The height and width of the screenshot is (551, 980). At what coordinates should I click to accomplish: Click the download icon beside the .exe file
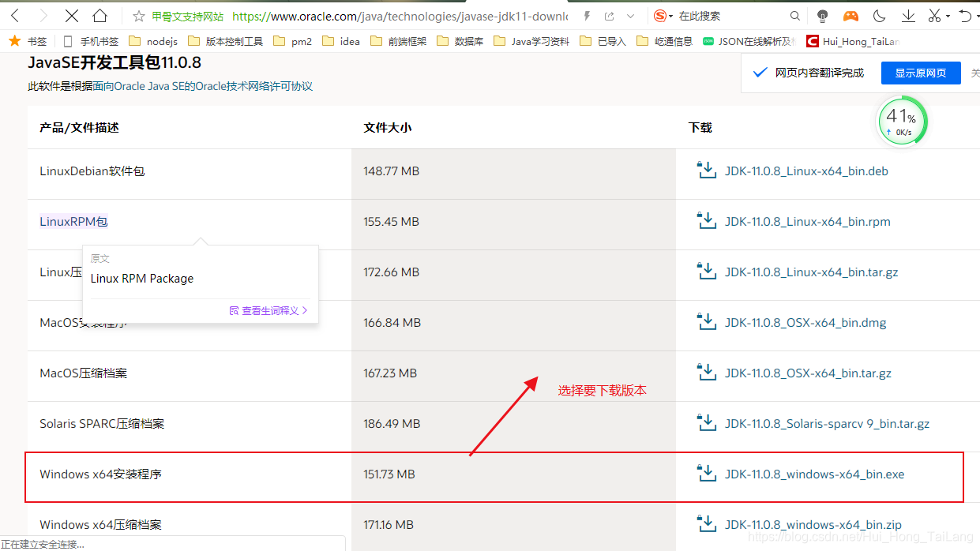tap(706, 473)
